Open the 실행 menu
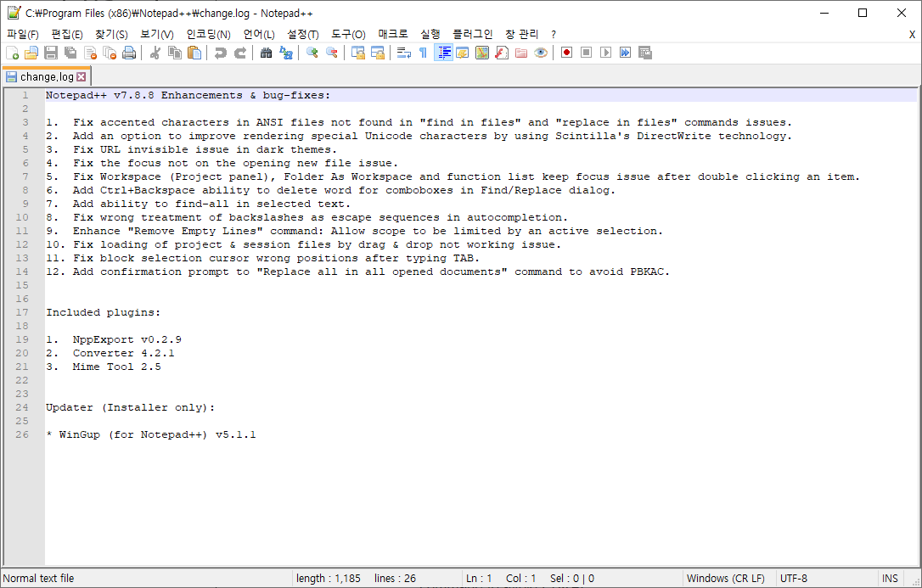This screenshot has height=588, width=922. [x=430, y=35]
